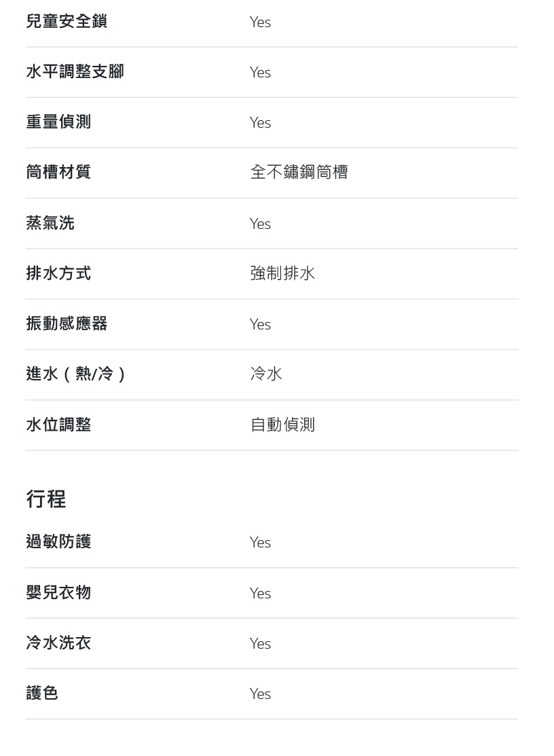Click the 兒童安全鎖 specification label

(x=67, y=22)
